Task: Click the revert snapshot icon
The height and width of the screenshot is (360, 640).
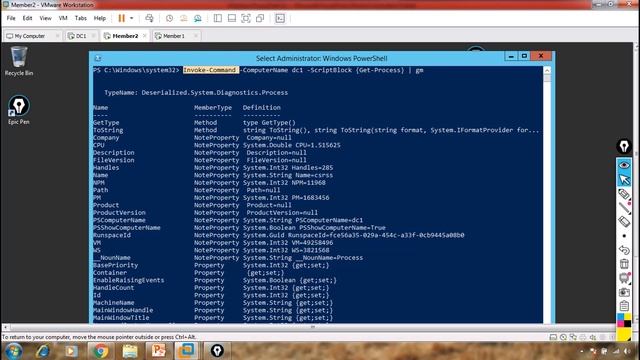Action: click(184, 18)
